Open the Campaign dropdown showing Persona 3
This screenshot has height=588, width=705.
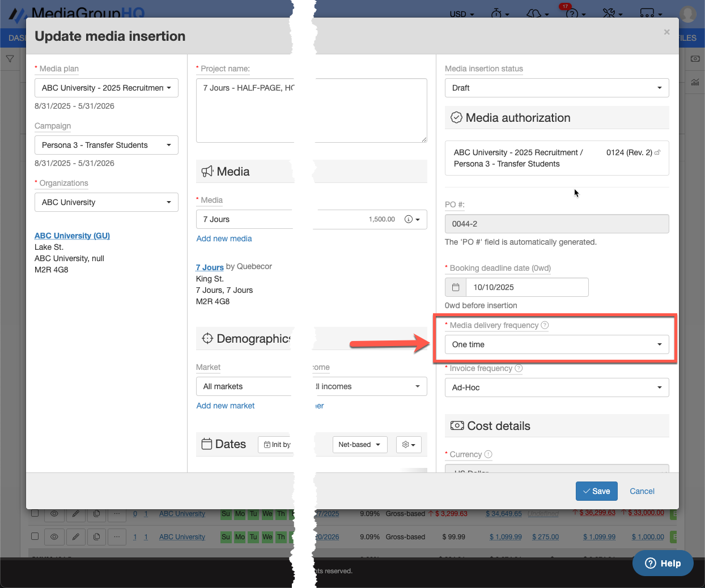point(107,145)
